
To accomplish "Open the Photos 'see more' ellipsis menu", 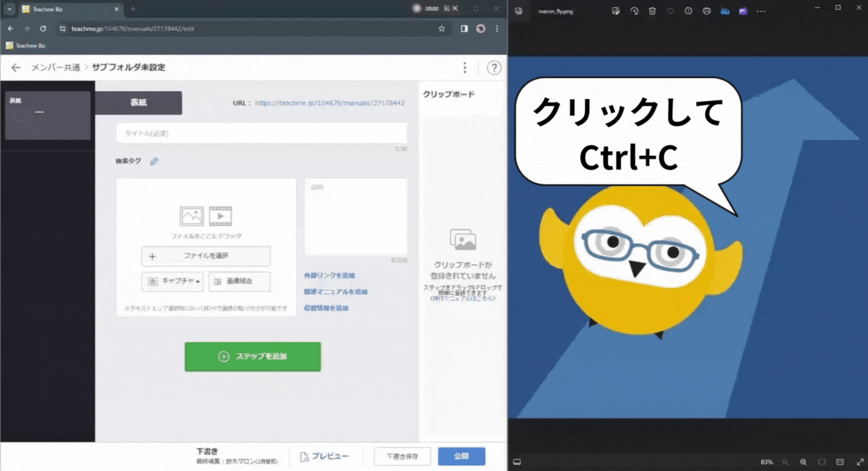I will click(761, 11).
